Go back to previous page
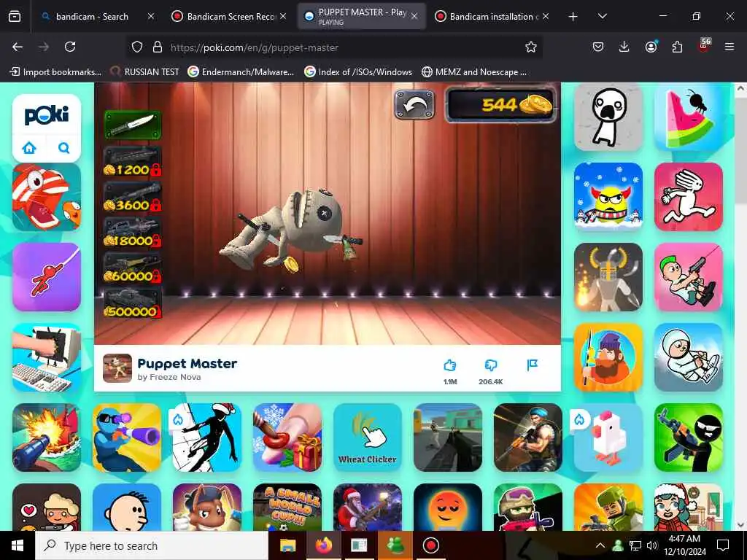747x560 pixels. click(18, 47)
